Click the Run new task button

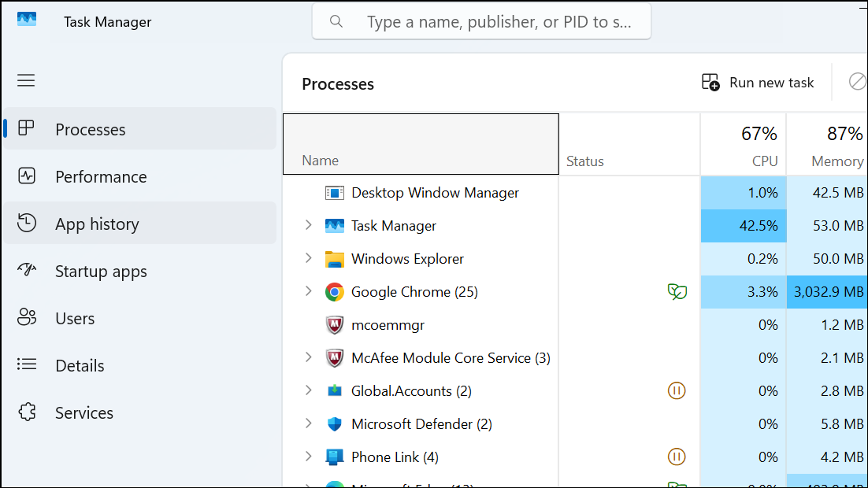(x=758, y=83)
